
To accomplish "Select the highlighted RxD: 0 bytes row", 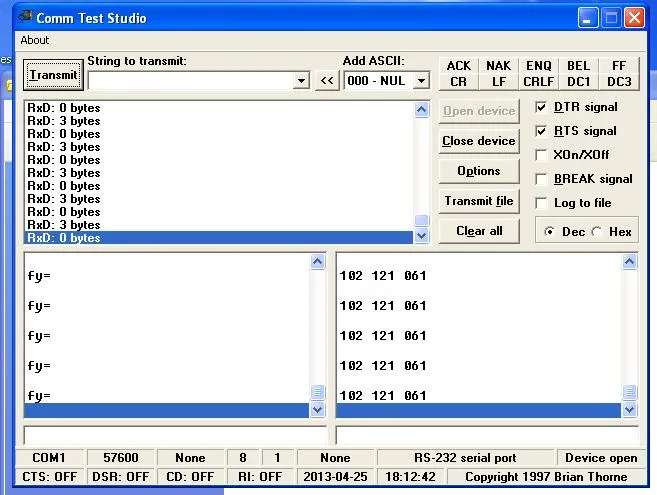I will coord(218,238).
